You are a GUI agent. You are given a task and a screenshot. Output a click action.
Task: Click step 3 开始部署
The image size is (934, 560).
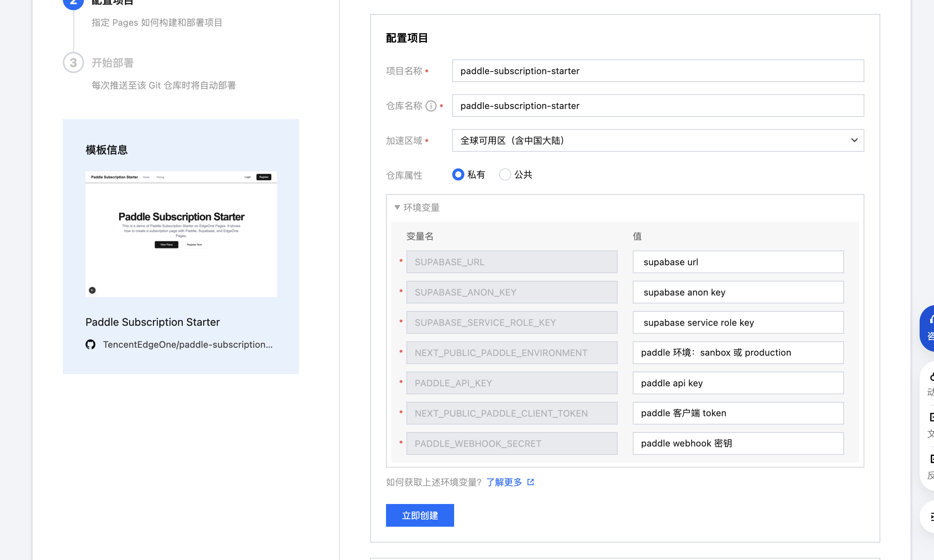coord(112,63)
